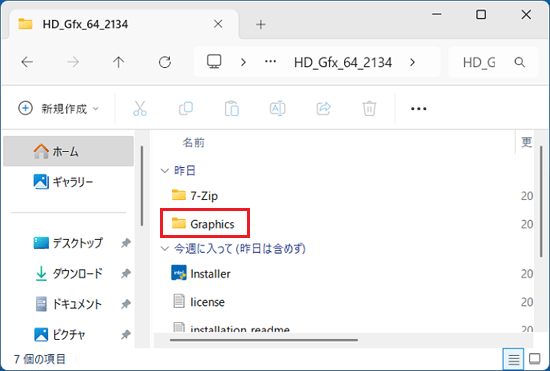Switch to details view in status bar
This screenshot has height=371, width=550.
click(x=514, y=359)
